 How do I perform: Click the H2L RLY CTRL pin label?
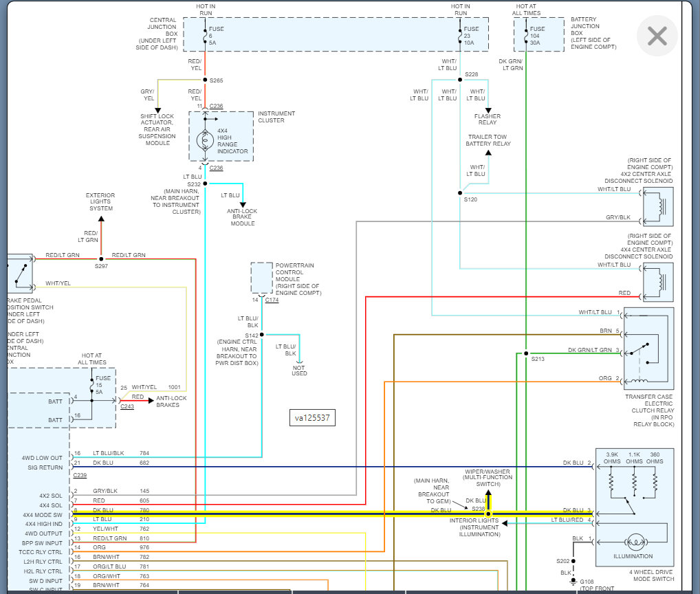(x=43, y=571)
